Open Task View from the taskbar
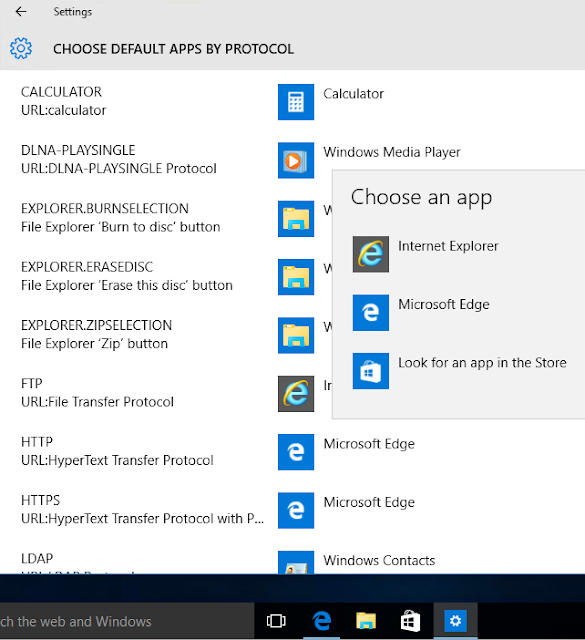585x640 pixels. click(x=276, y=621)
